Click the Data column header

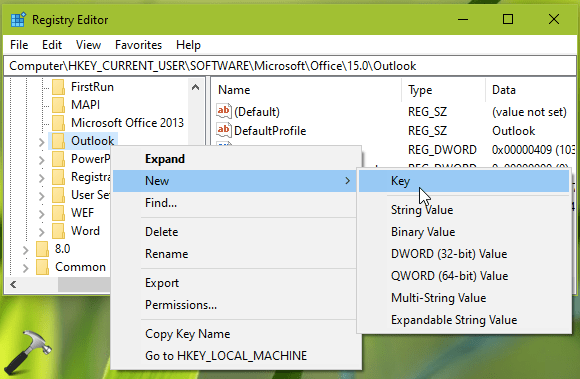click(531, 90)
